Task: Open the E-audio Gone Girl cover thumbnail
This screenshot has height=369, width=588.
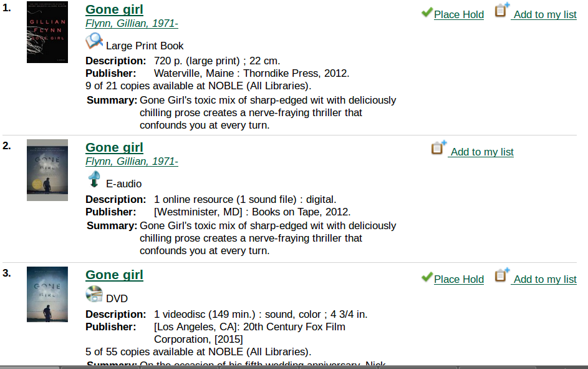Action: pyautogui.click(x=47, y=170)
